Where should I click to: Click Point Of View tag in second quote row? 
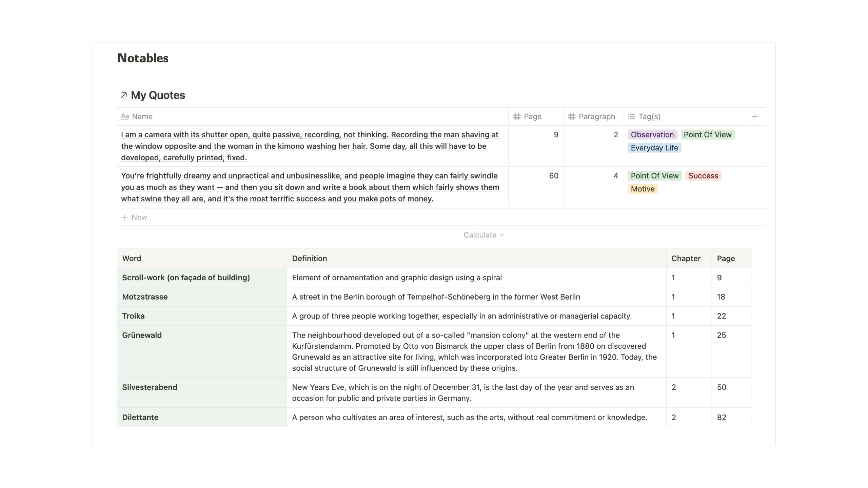click(655, 176)
